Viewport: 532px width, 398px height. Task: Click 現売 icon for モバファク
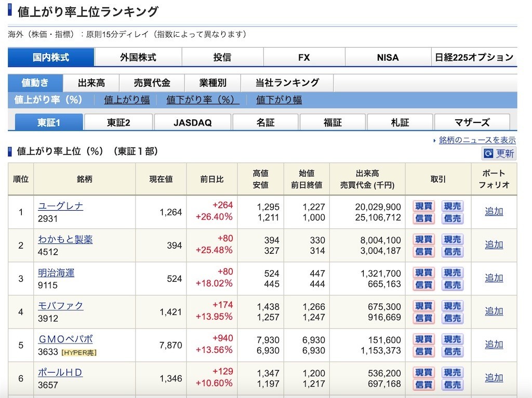point(453,306)
